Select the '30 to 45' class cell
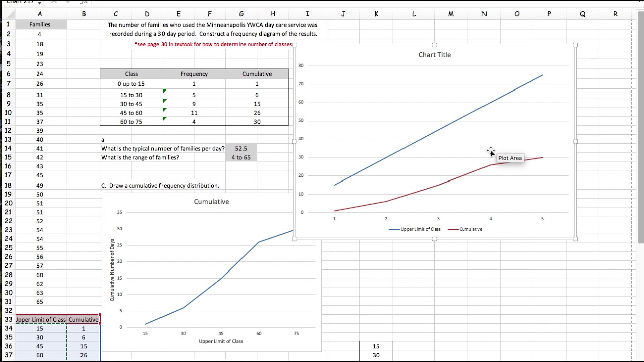Image resolution: width=644 pixels, height=362 pixels. [131, 104]
